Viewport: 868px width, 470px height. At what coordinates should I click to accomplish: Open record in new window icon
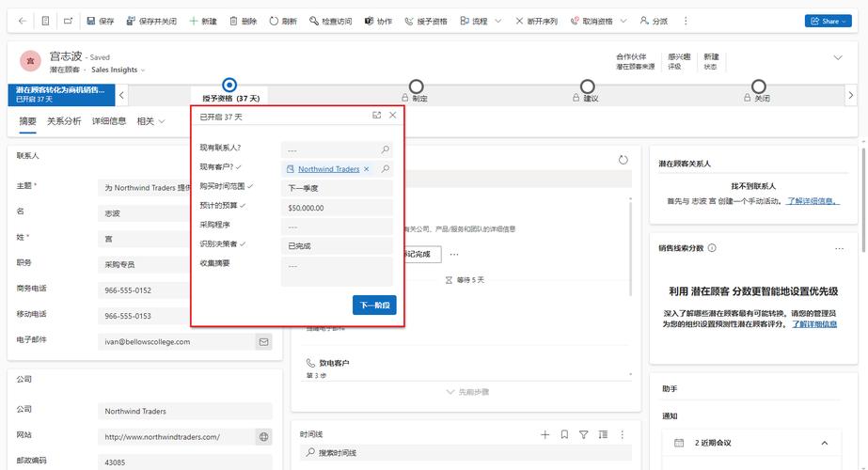click(x=68, y=21)
